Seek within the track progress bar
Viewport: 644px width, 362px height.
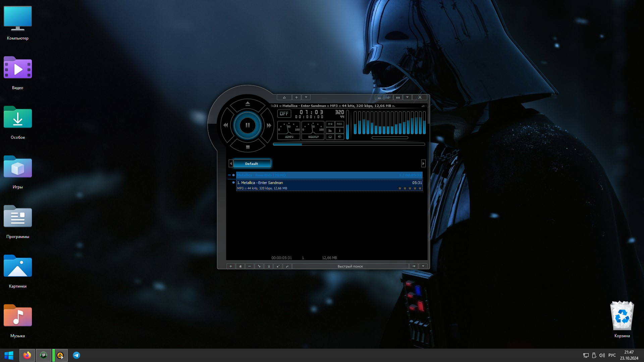(349, 144)
